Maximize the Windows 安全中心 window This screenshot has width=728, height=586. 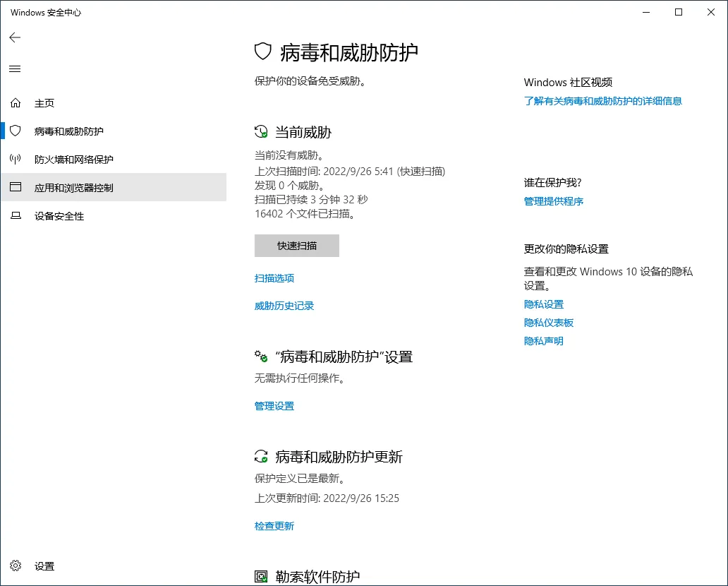coord(679,12)
